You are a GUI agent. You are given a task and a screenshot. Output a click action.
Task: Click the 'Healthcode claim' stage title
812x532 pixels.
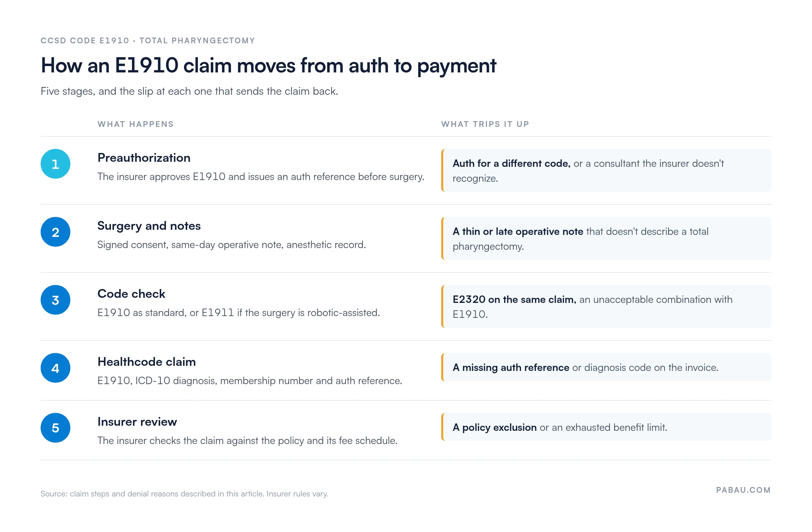147,362
